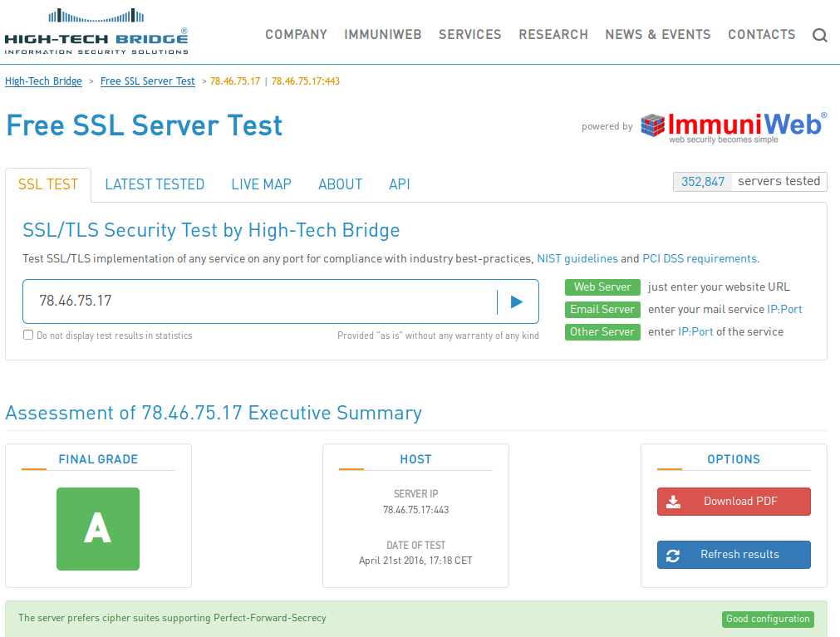Click the Assessment Executive Summary heading
Viewport: 840px width, 637px height.
tap(214, 414)
